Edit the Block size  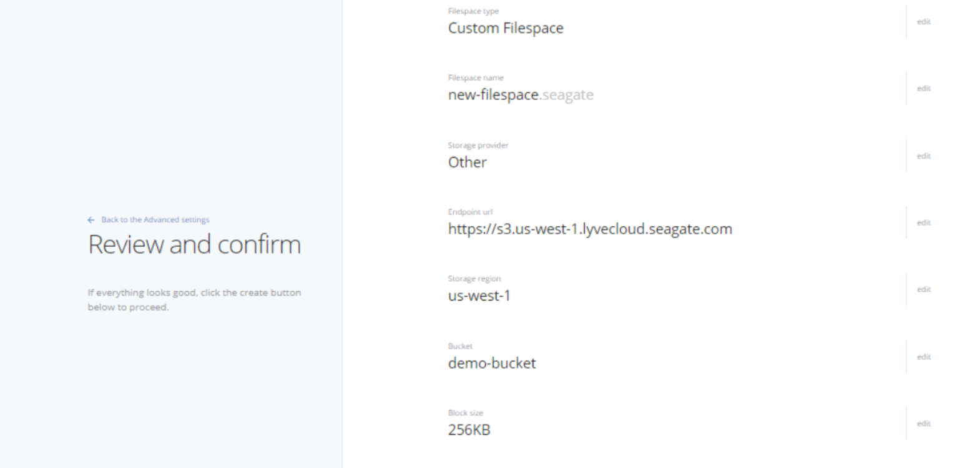[x=923, y=424]
